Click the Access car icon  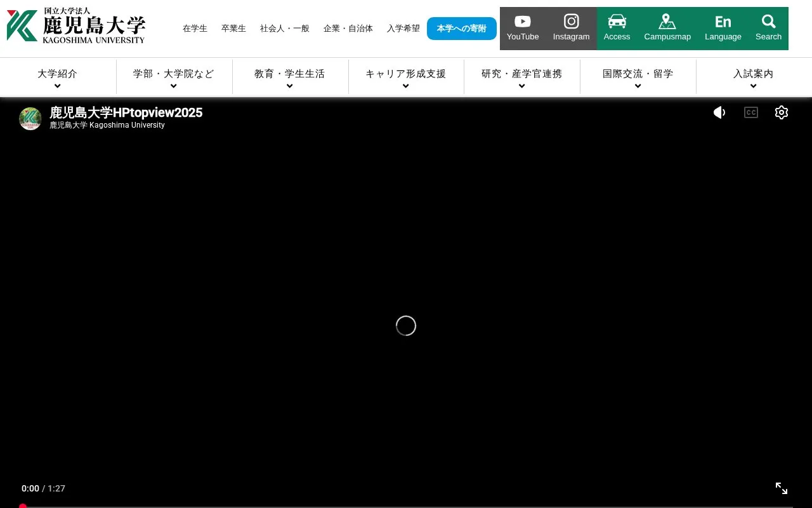[x=617, y=29]
